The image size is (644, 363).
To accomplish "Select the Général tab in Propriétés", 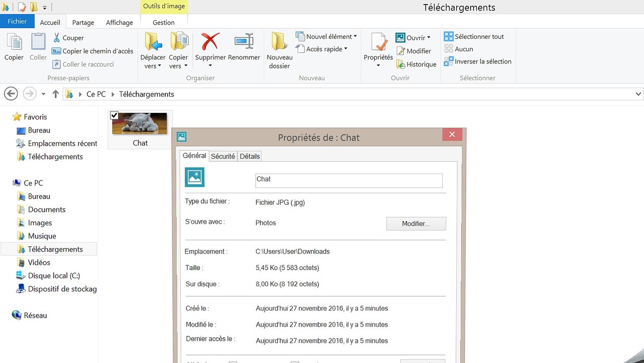I will [194, 155].
